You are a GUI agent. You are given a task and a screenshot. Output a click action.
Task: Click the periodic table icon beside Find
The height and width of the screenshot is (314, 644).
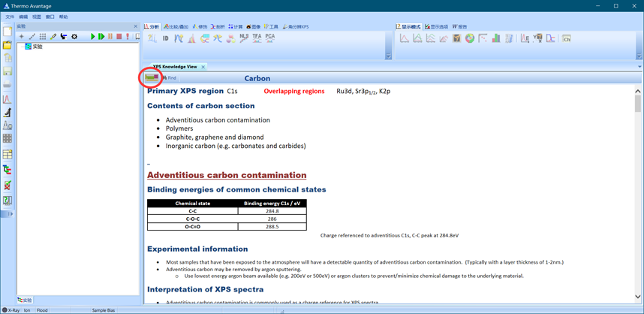152,77
